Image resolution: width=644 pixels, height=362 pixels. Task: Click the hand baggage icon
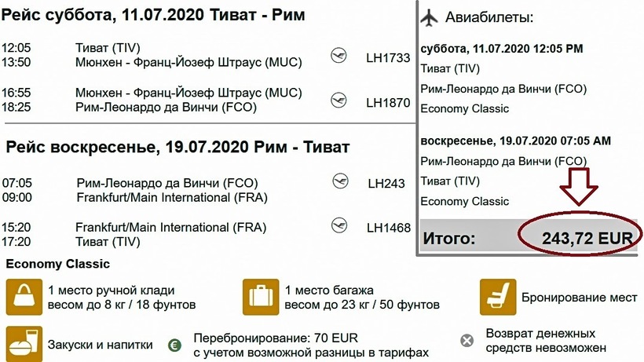22,297
